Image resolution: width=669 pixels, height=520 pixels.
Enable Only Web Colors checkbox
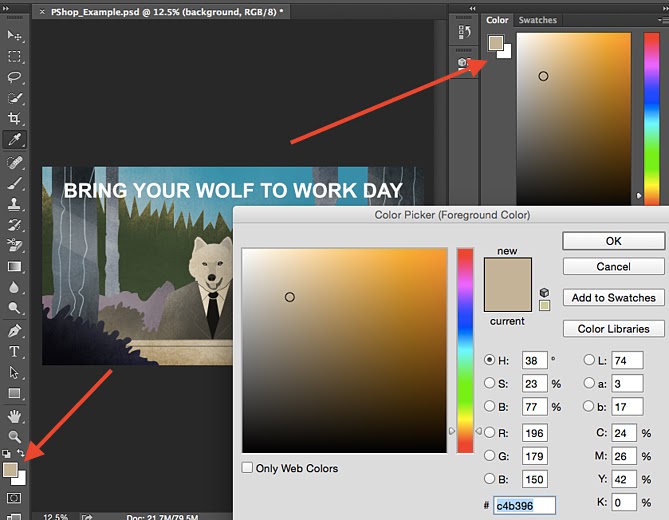(x=247, y=467)
